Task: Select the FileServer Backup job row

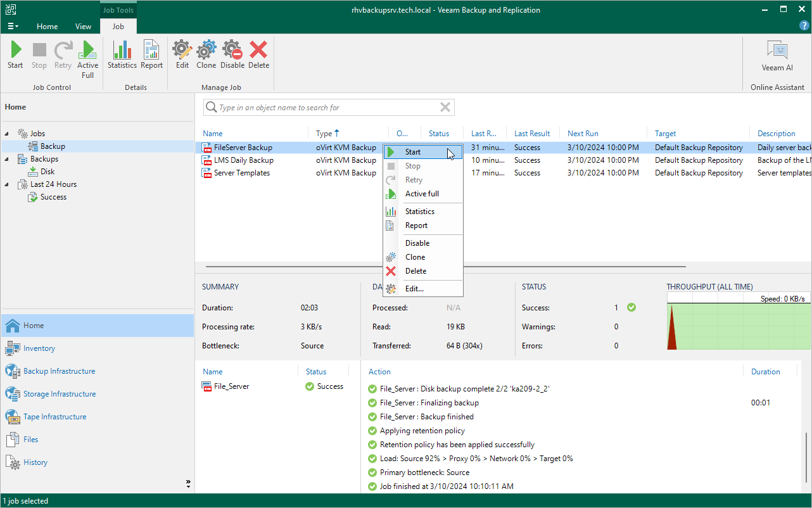Action: click(x=503, y=148)
